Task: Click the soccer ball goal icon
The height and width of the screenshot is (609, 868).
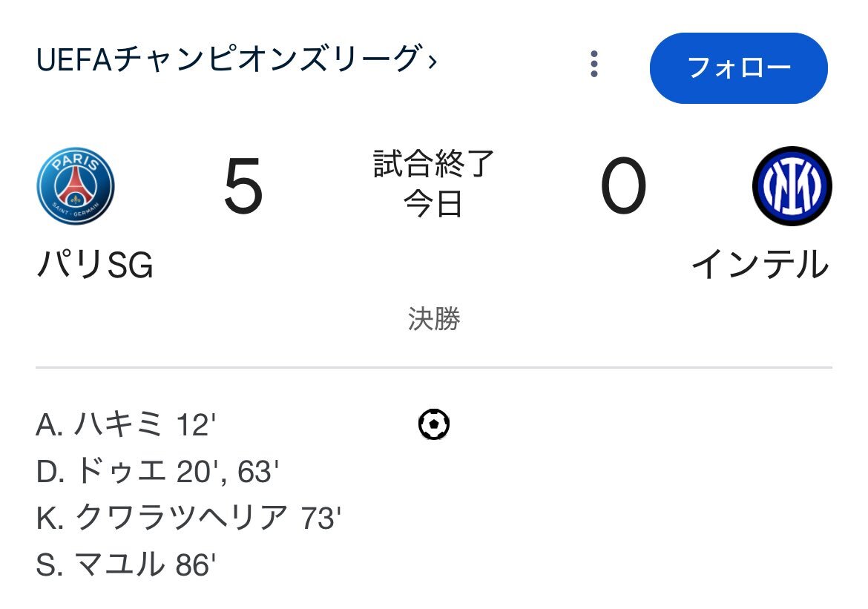Action: [434, 425]
